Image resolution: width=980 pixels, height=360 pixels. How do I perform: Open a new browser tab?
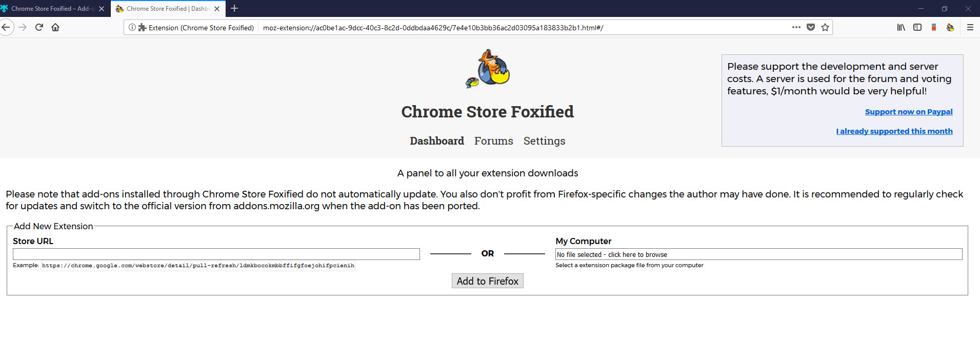234,8
